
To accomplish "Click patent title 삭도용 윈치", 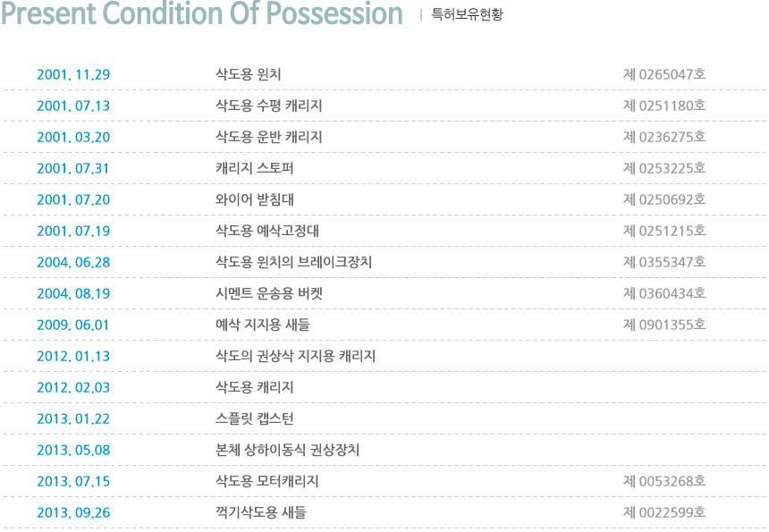I will click(x=249, y=74).
